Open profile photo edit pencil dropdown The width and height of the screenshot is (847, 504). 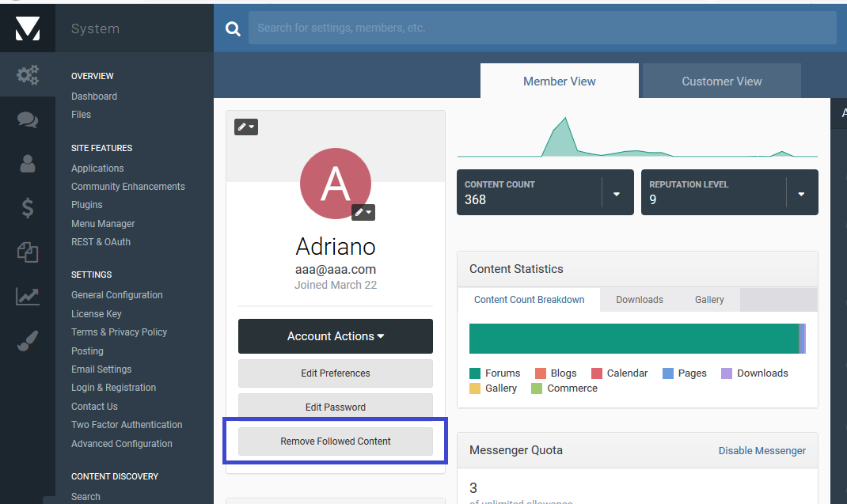363,212
